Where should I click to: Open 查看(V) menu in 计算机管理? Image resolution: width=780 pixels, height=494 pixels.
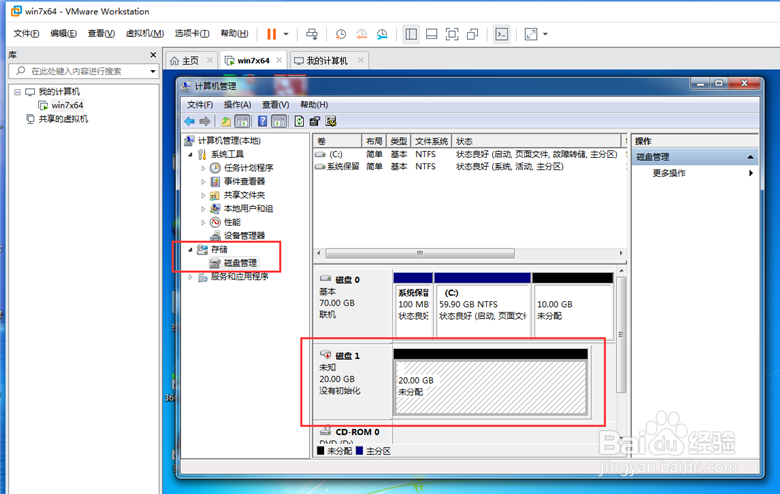[276, 104]
